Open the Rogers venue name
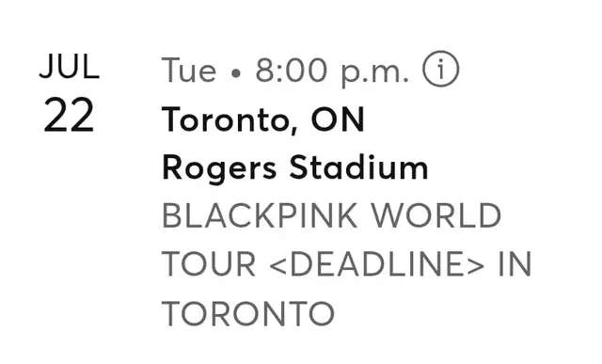 [219, 169]
